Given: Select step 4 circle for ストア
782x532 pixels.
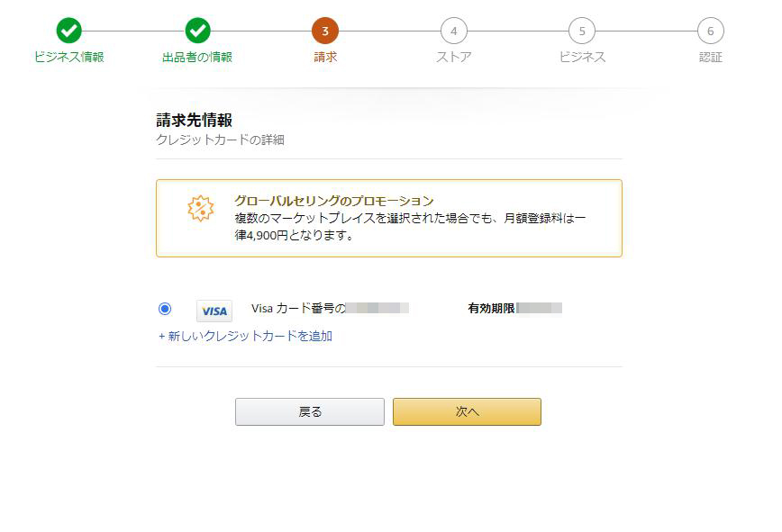Looking at the screenshot, I should [x=454, y=31].
